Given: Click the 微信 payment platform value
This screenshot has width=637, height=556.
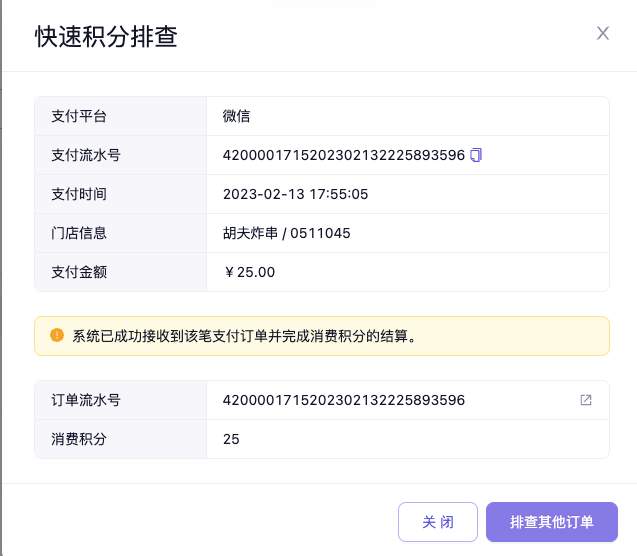Looking at the screenshot, I should pyautogui.click(x=236, y=116).
